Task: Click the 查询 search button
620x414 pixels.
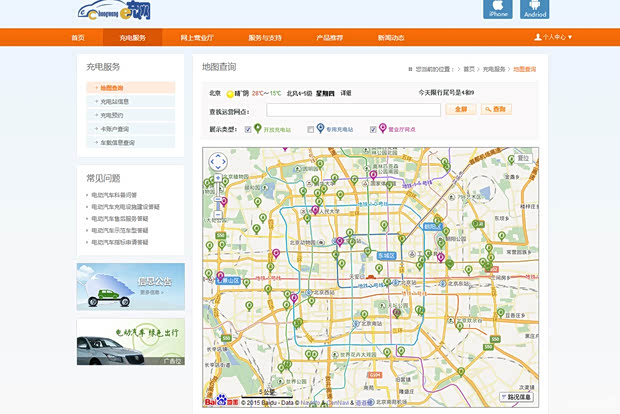Action: click(x=498, y=109)
